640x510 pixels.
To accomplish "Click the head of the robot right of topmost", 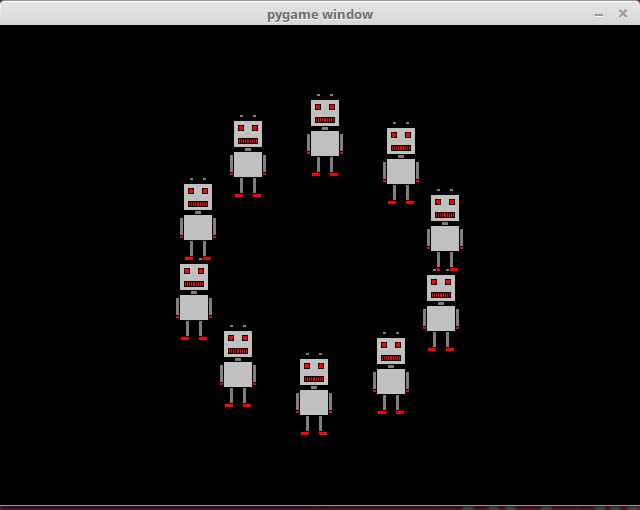I will click(401, 141).
